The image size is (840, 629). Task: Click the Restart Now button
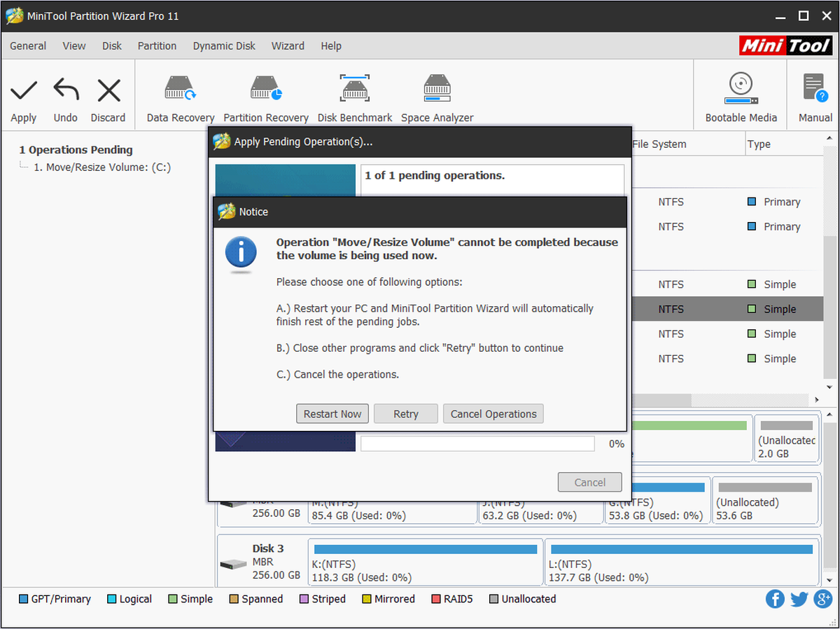(332, 414)
